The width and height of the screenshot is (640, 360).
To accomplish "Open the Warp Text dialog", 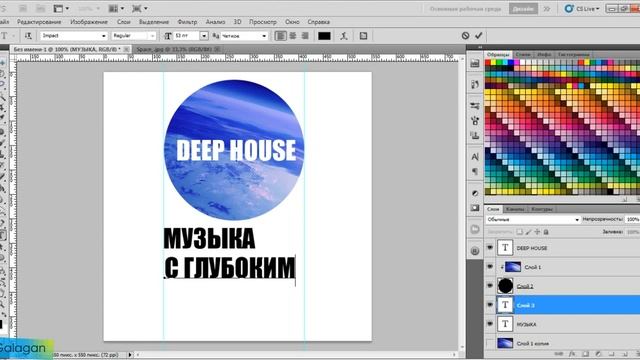I will pyautogui.click(x=344, y=36).
